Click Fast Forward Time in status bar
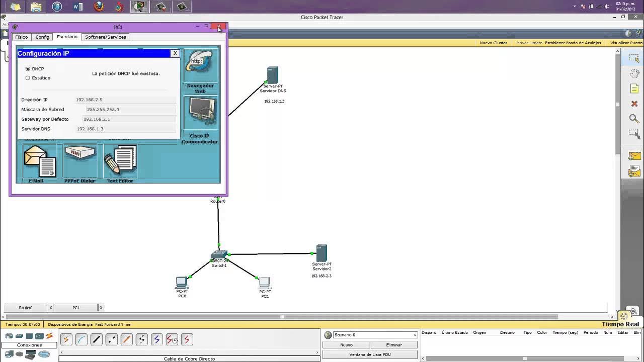 (113, 324)
